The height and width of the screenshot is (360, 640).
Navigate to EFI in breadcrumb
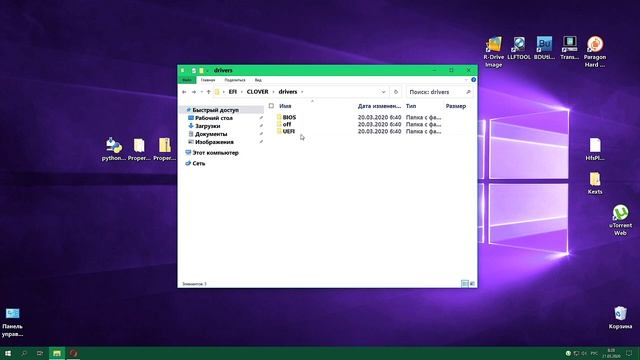[233, 92]
